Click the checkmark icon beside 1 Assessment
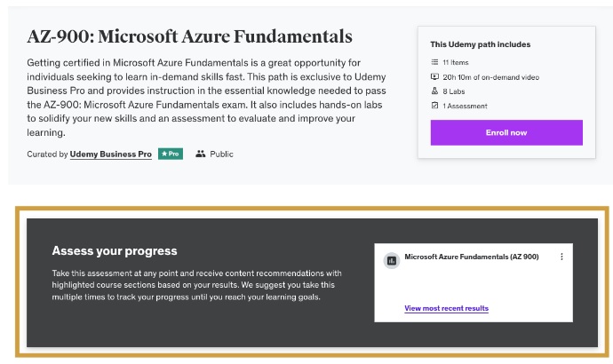The image size is (613, 364). [434, 106]
